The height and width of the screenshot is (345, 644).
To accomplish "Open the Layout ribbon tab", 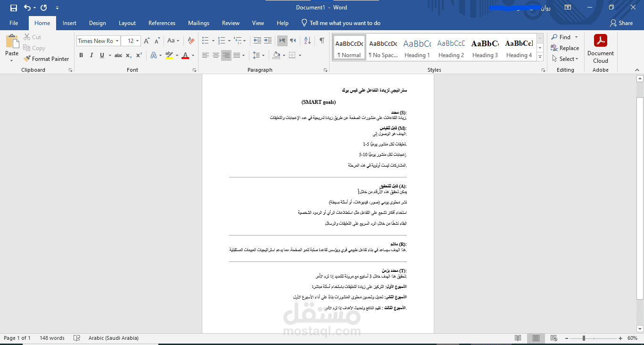I will tap(127, 23).
